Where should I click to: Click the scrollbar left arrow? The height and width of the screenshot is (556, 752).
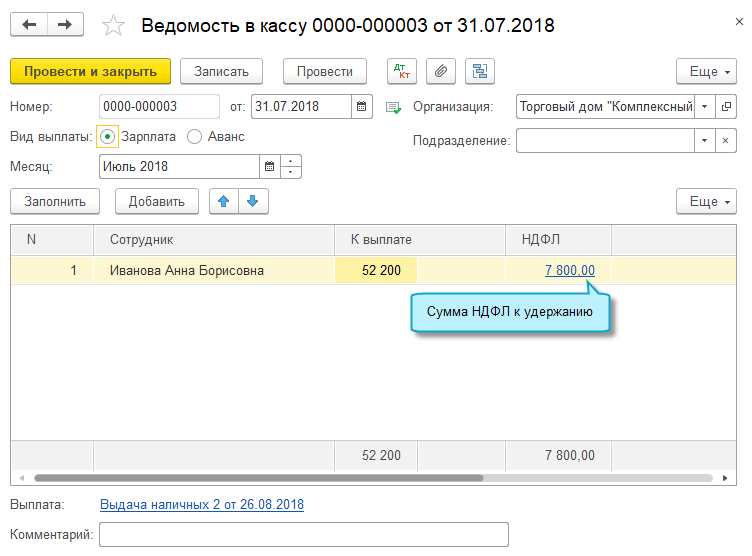coord(22,478)
